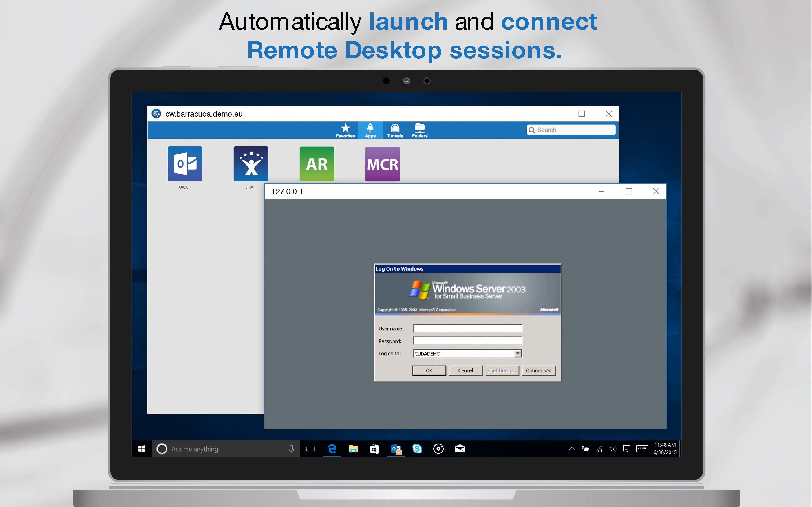This screenshot has height=507, width=812.
Task: Expand the 'Log on to' domain dropdown
Action: click(x=517, y=353)
